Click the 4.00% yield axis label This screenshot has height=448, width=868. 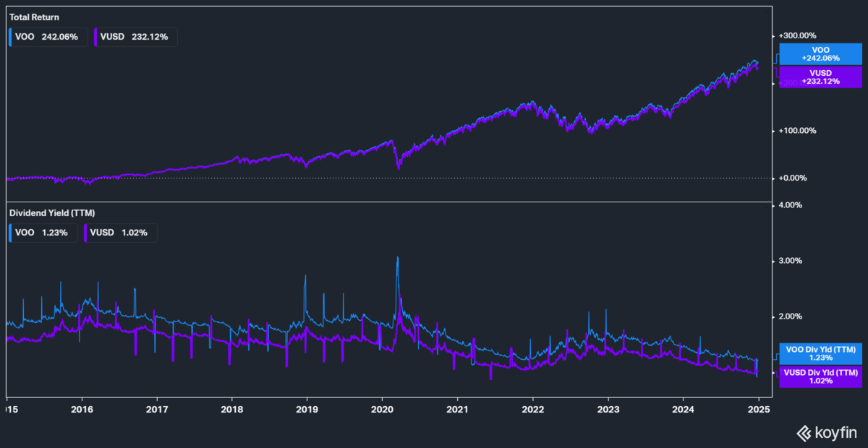[790, 205]
